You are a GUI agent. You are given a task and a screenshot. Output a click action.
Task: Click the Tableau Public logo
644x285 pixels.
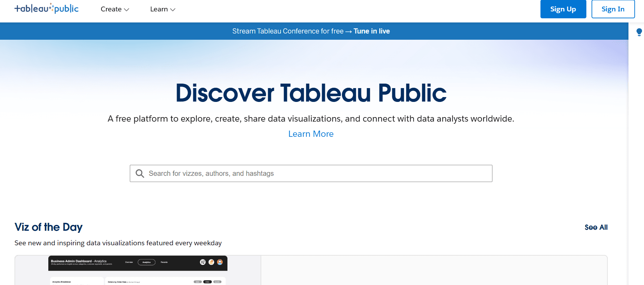pyautogui.click(x=47, y=9)
